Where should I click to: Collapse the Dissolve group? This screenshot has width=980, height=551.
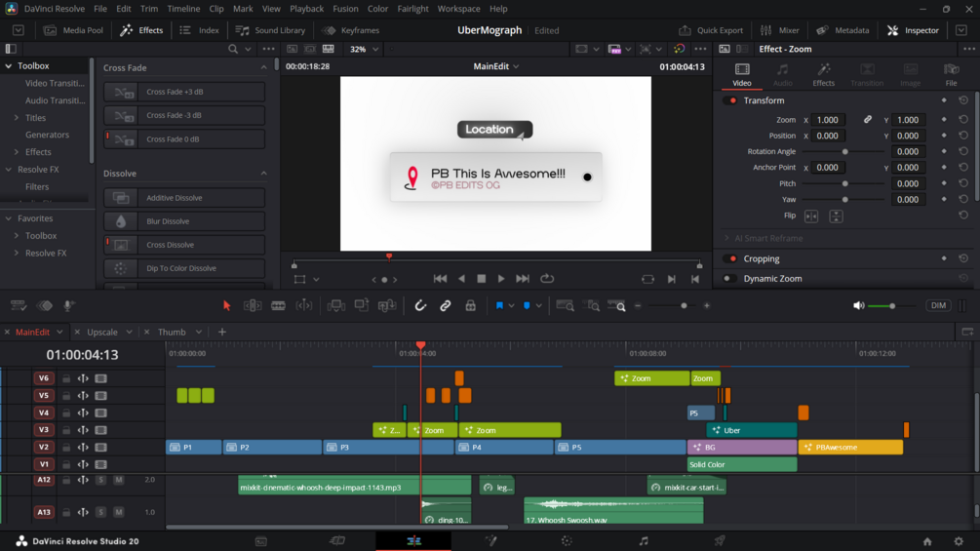[x=263, y=173]
